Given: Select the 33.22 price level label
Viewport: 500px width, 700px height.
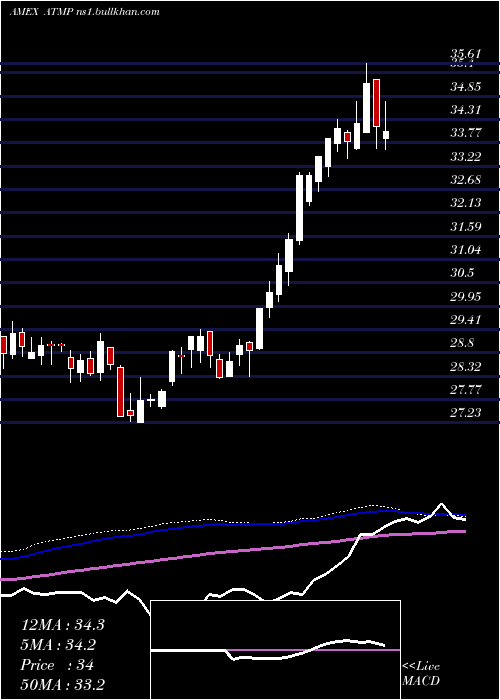Looking at the screenshot, I should coord(466,157).
